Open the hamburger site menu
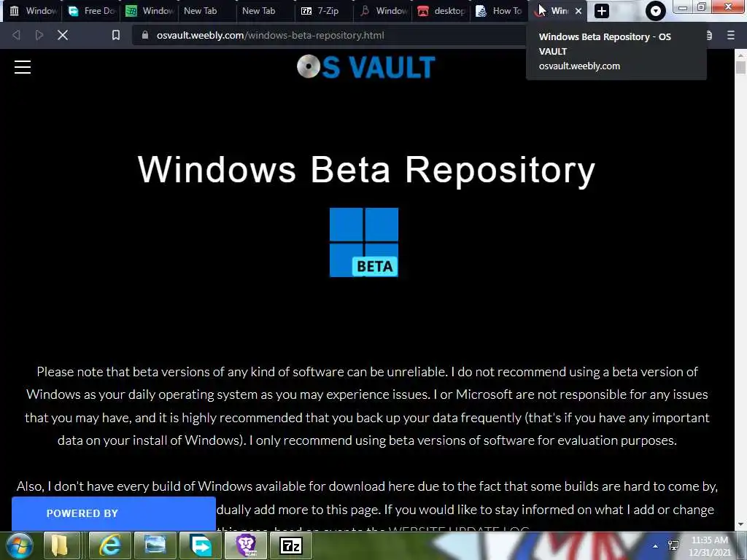 pyautogui.click(x=23, y=67)
